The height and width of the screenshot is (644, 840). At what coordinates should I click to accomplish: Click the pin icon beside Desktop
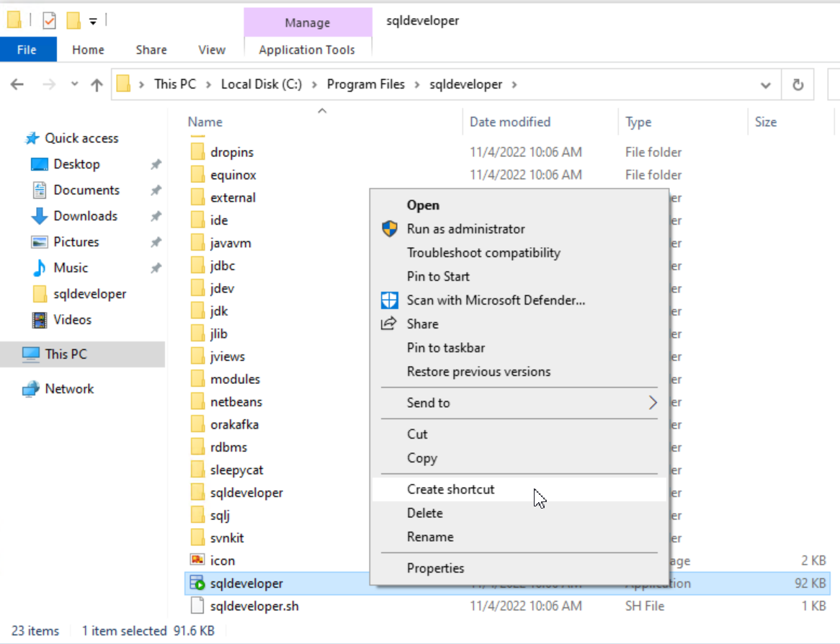coord(156,164)
